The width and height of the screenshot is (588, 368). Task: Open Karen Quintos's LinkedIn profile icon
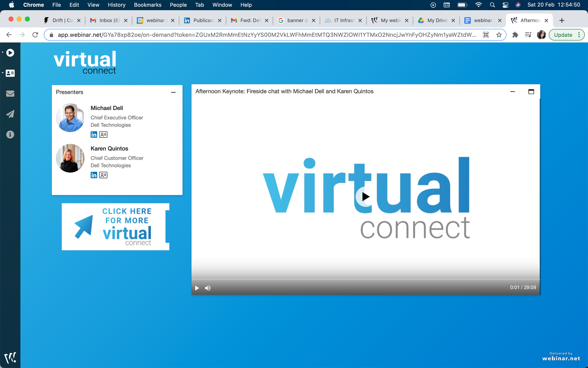[x=94, y=175]
